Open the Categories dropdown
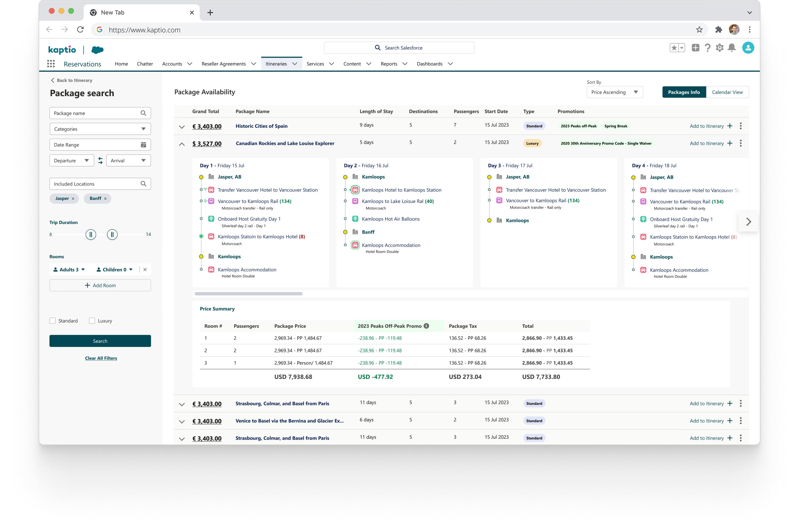799x532 pixels. (x=100, y=129)
